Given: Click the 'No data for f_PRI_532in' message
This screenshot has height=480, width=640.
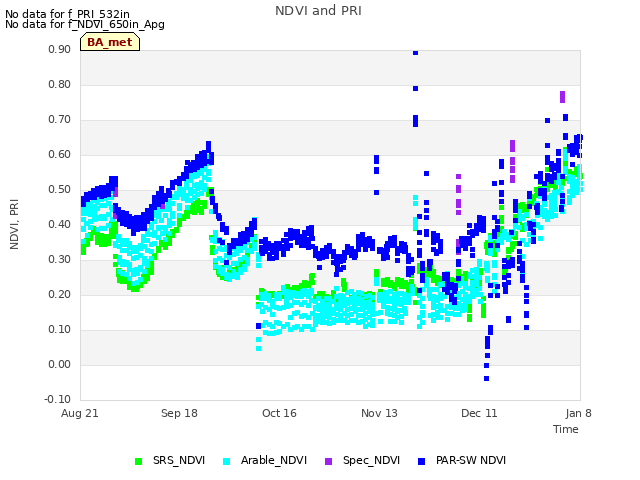Looking at the screenshot, I should (x=67, y=14).
